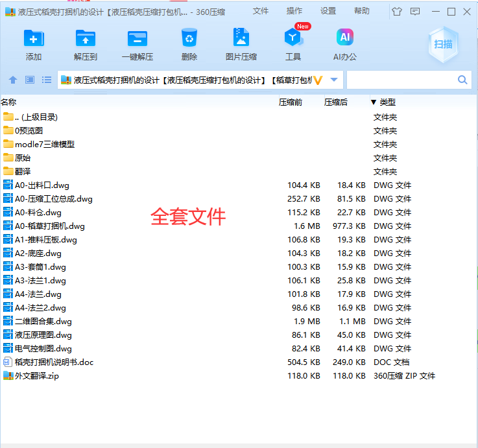
Task: Click the search magnifier icon
Action: 462,80
